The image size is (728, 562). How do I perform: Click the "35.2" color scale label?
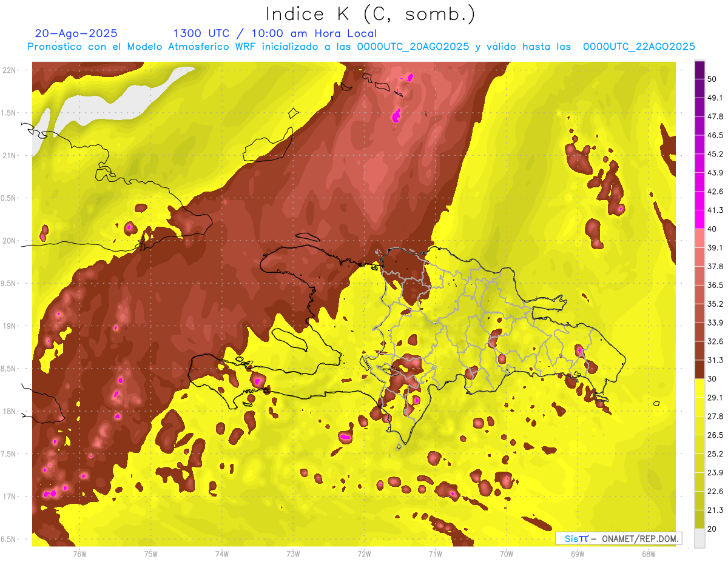(x=715, y=304)
